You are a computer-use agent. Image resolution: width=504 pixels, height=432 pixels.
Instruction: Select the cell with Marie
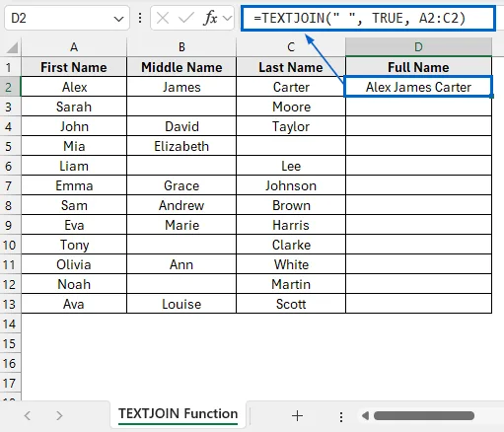(x=181, y=225)
